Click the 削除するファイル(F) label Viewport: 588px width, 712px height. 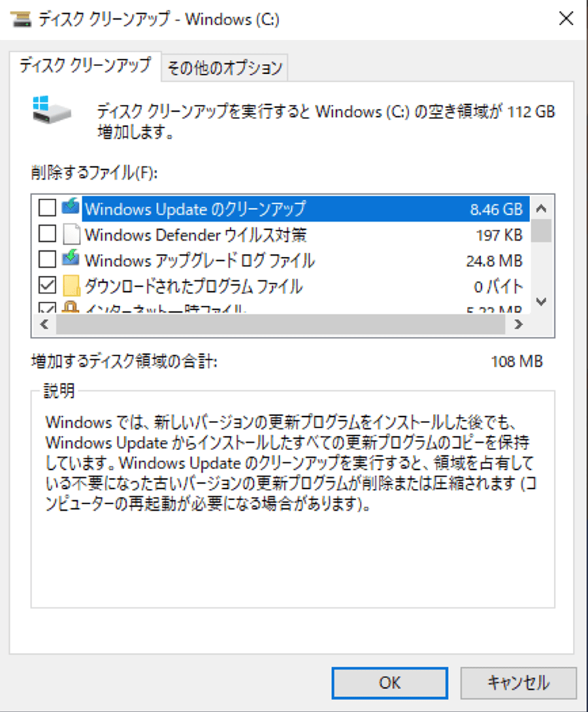[94, 173]
